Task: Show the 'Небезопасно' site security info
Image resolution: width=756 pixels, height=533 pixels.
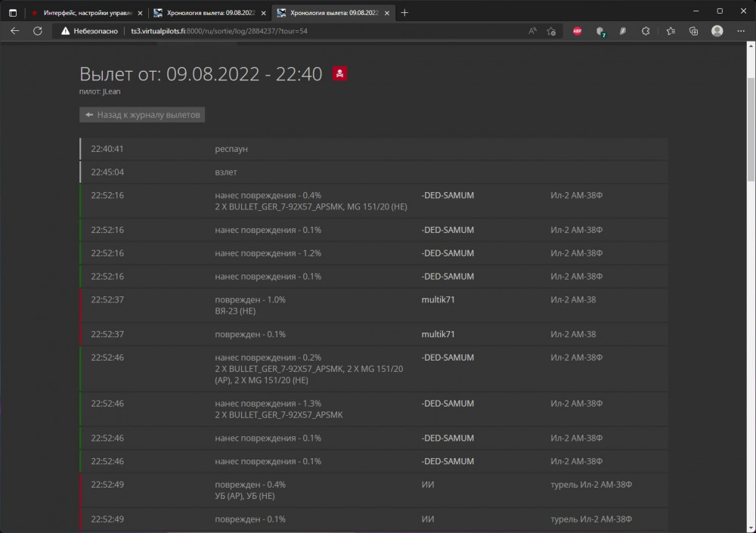Action: [88, 31]
